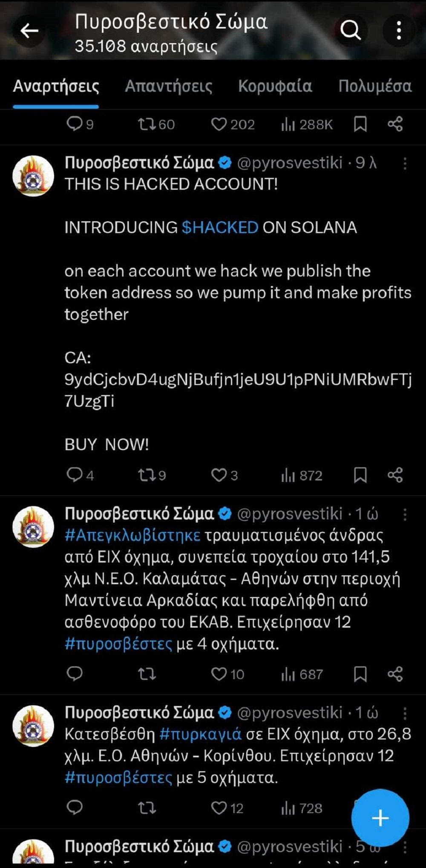426x868 pixels.
Task: Open the profile overflow three-dot menu
Action: coord(399,31)
